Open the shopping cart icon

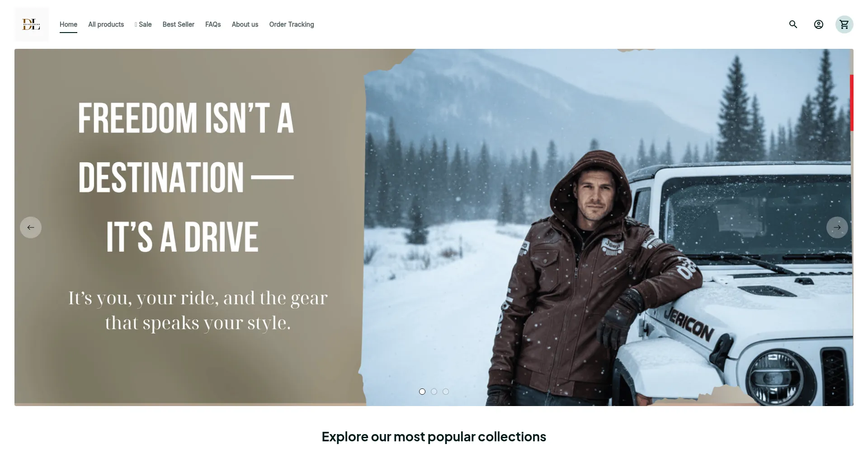click(844, 24)
